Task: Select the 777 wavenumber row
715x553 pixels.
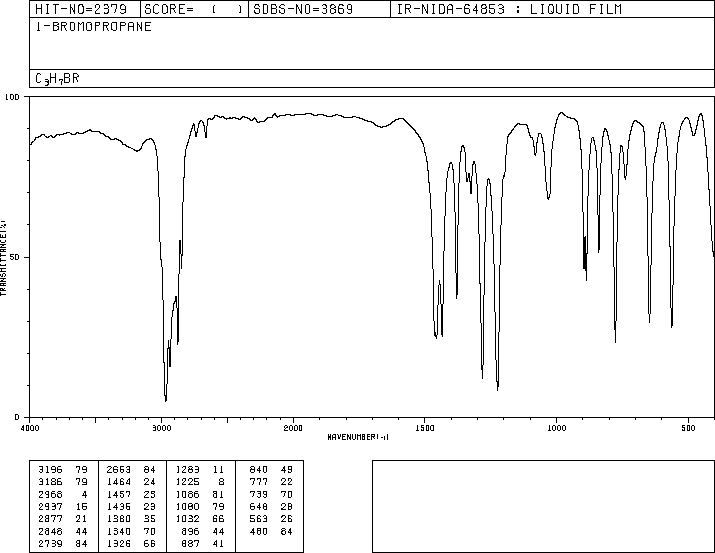Action: click(271, 482)
